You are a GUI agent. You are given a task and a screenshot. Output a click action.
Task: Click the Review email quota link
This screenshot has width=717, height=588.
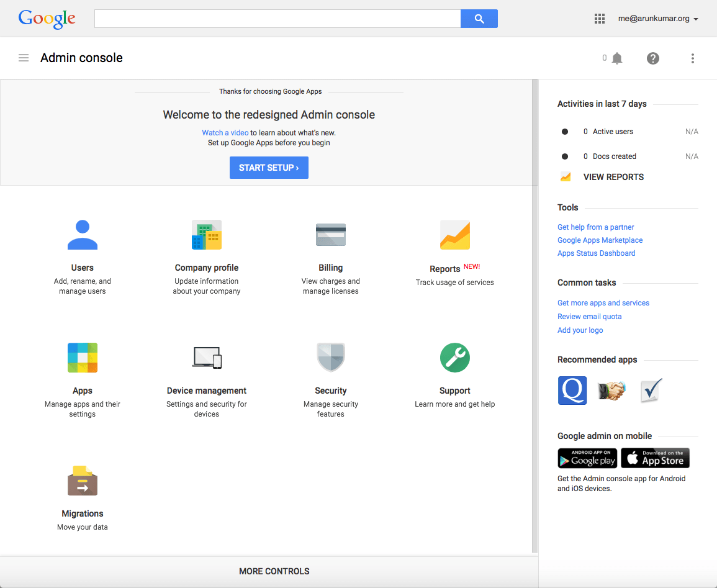click(589, 317)
